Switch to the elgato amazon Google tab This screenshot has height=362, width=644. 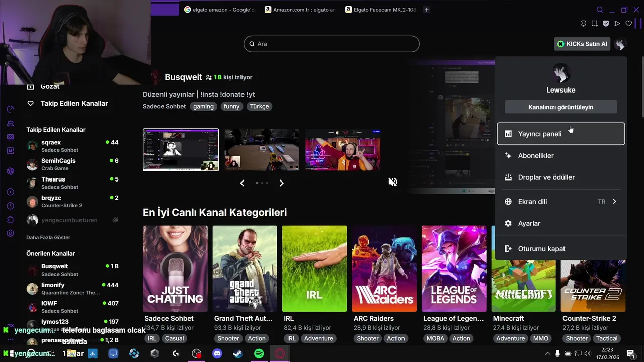[219, 10]
